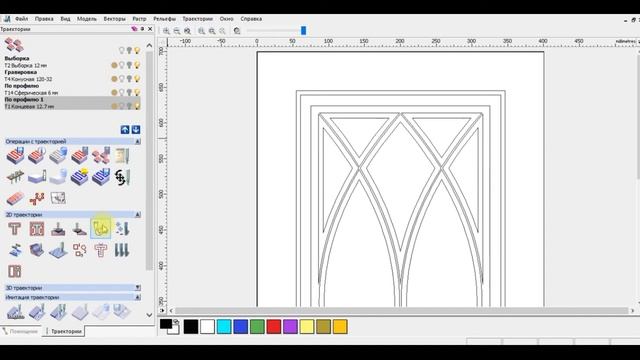Viewport: 640px width, 360px height.
Task: Click the second zoom magnifier in the toolbar
Action: coord(177,31)
